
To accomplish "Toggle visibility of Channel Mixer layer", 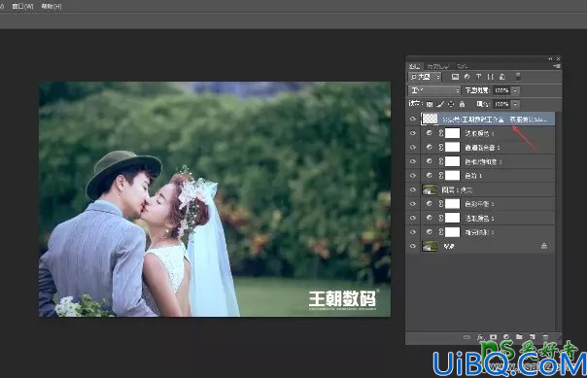I will click(413, 148).
